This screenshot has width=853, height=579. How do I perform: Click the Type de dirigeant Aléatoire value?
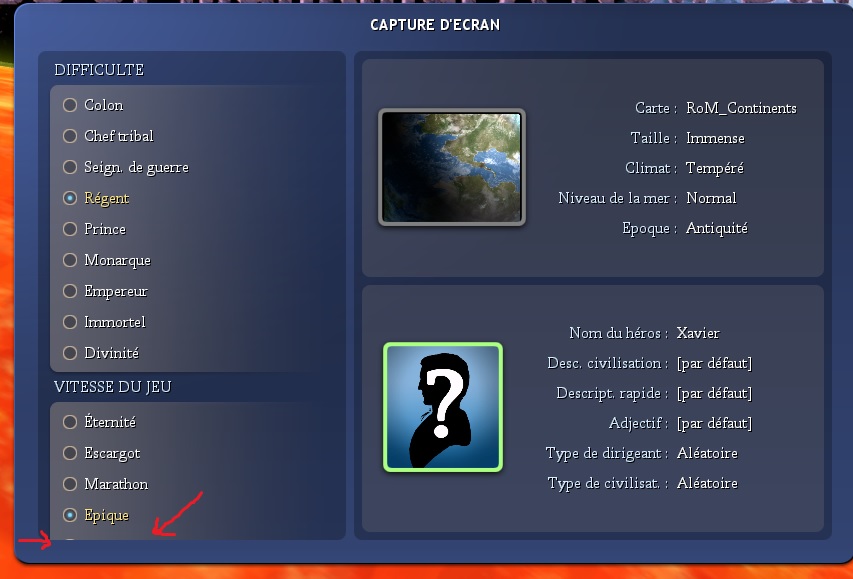pyautogui.click(x=707, y=453)
